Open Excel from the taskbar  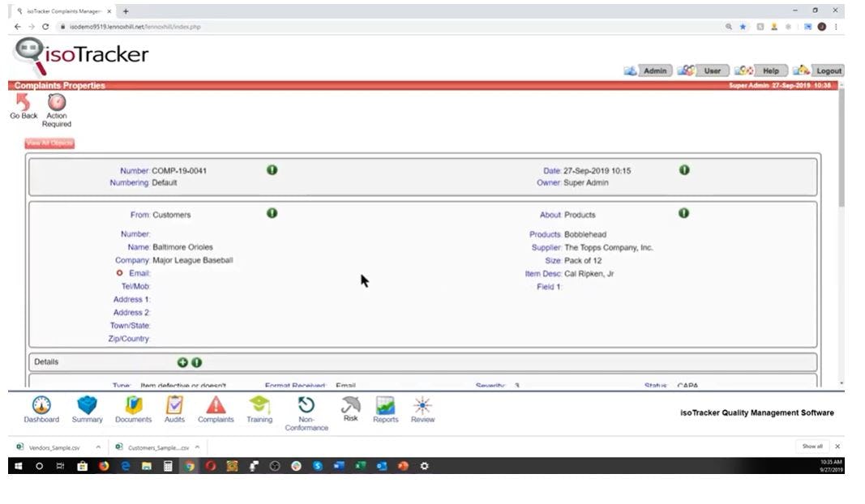(359, 466)
